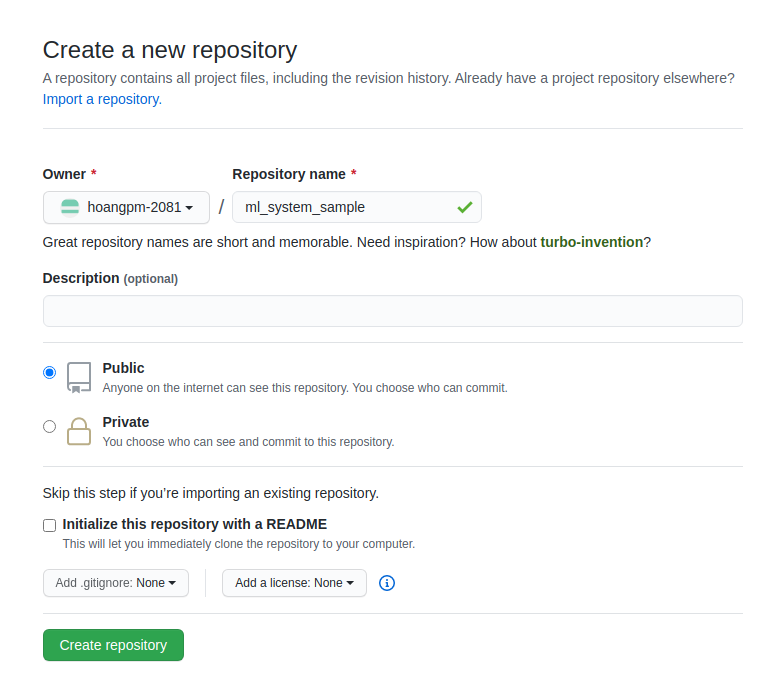
Task: Click into the Description input field
Action: coord(392,311)
